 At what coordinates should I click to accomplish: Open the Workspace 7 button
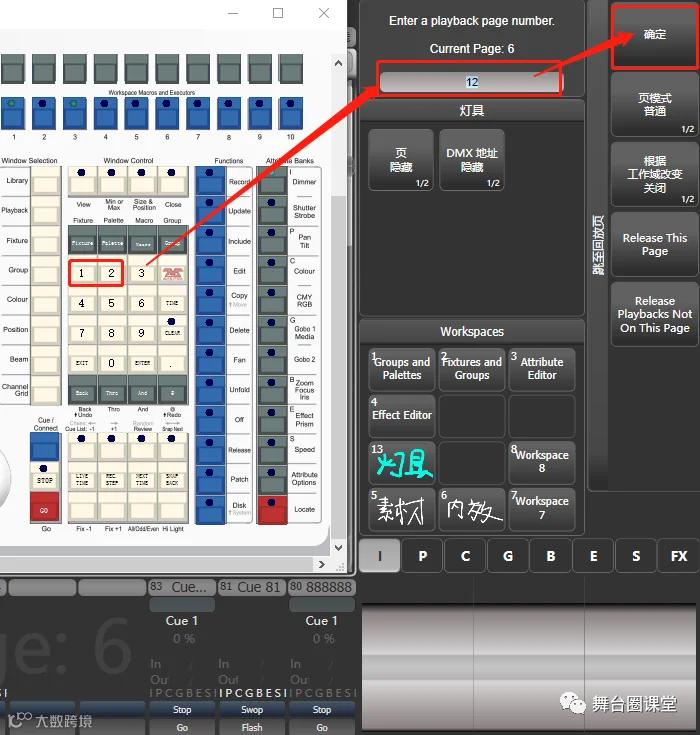[542, 509]
